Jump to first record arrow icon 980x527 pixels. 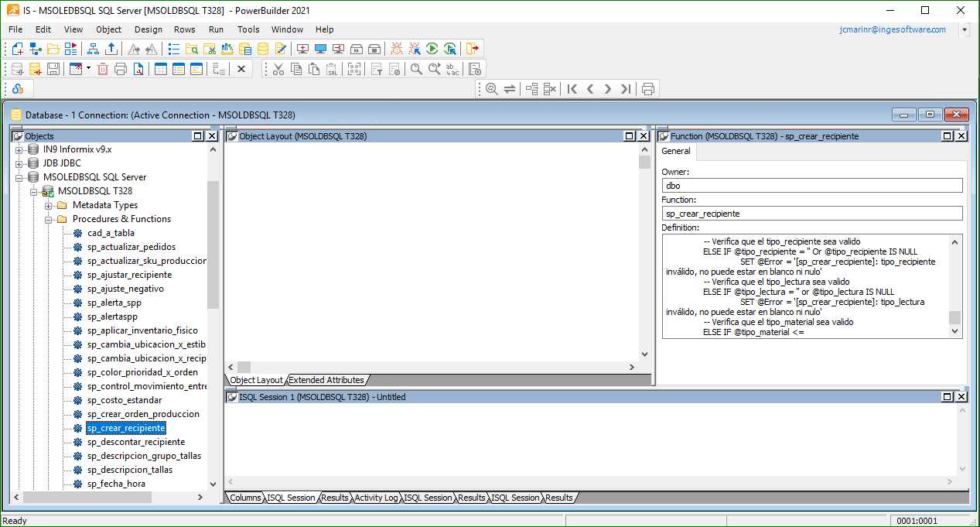572,89
